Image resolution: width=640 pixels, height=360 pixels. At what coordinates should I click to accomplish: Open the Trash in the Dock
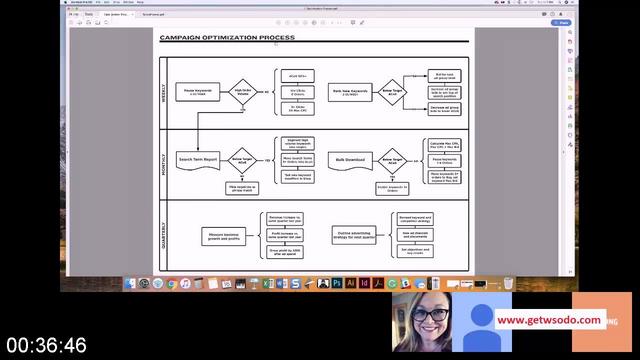[x=508, y=283]
